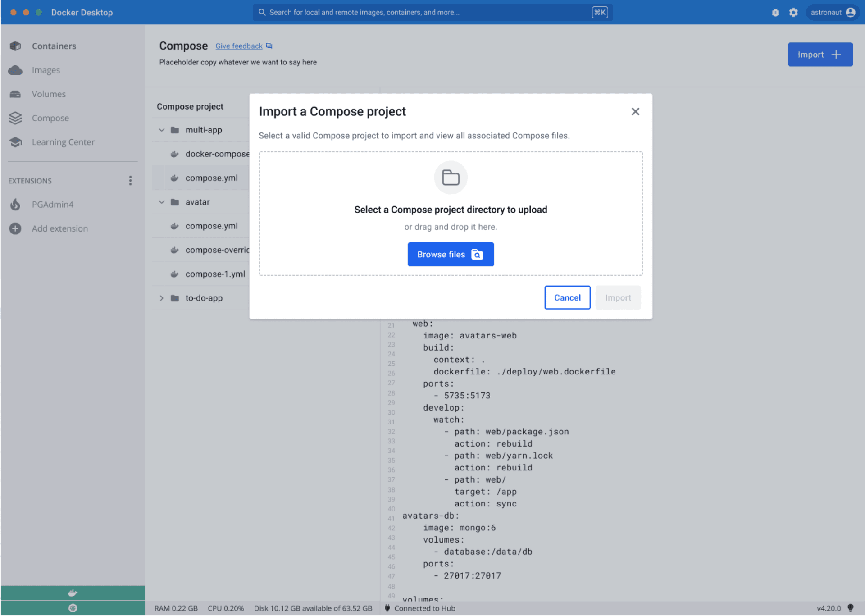This screenshot has height=616, width=865.
Task: Close the Import Compose project dialog
Action: point(635,112)
